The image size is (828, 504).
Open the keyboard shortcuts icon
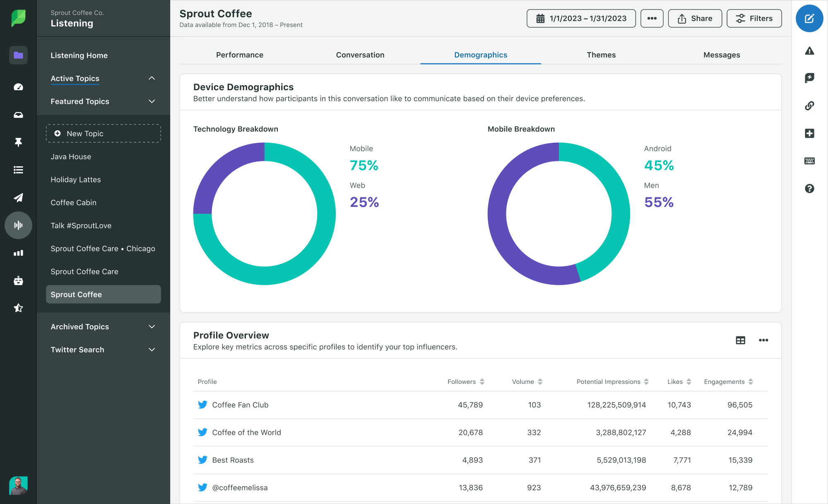point(809,161)
